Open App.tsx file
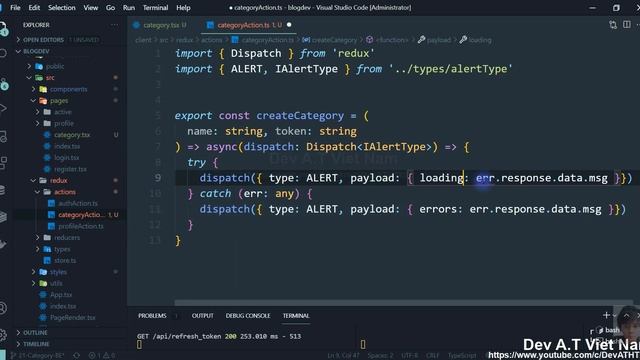 61,295
